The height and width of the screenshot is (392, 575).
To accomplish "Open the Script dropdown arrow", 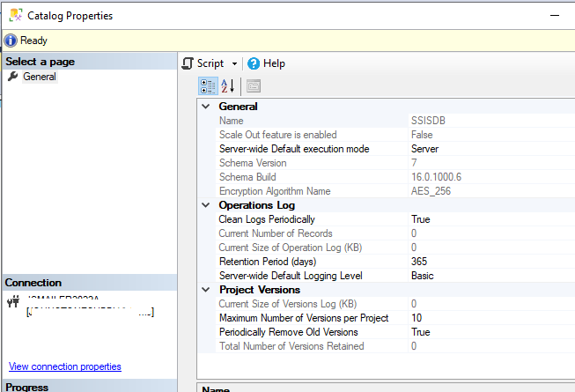I will (x=234, y=64).
